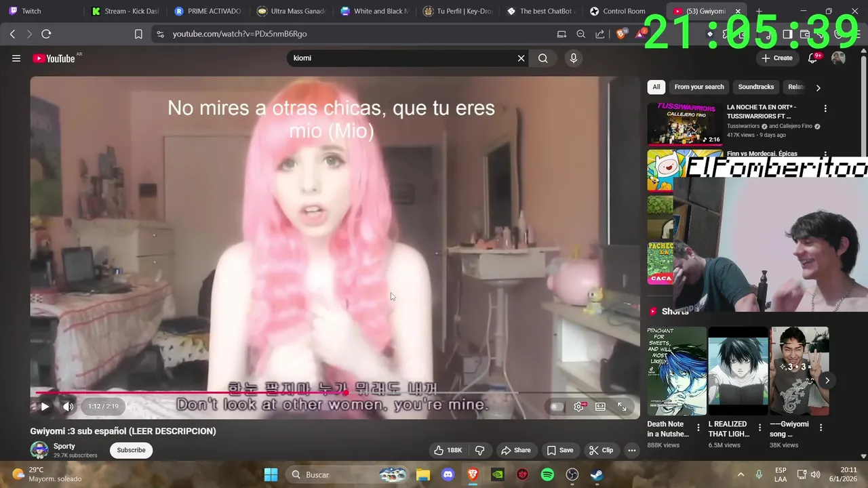This screenshot has width=868, height=488.
Task: Show next Shorts with right arrow
Action: tap(827, 380)
